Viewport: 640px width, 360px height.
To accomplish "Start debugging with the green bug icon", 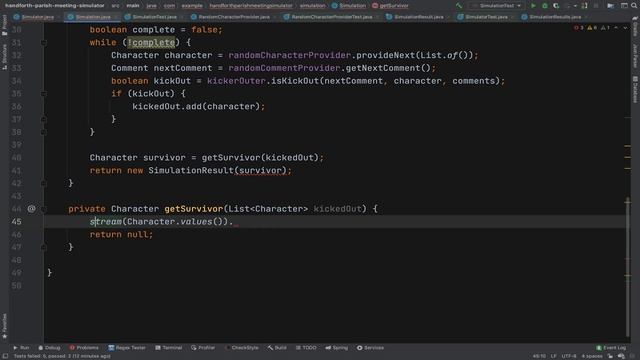I will point(544,6).
